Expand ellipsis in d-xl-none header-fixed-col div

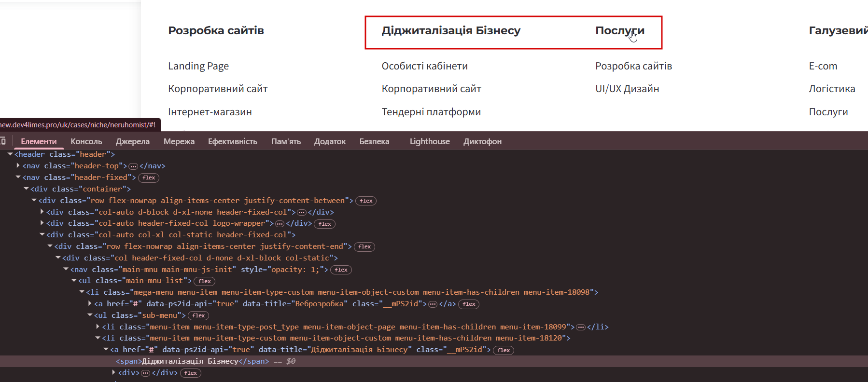coord(302,213)
